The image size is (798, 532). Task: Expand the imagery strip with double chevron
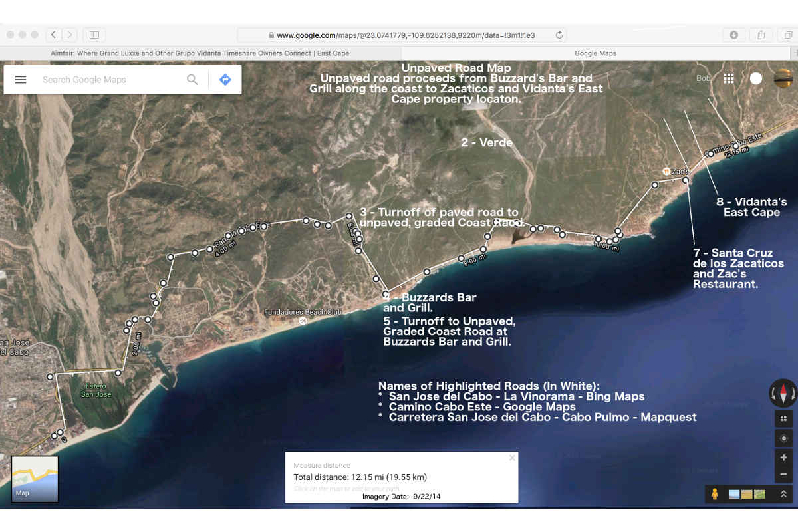[783, 494]
